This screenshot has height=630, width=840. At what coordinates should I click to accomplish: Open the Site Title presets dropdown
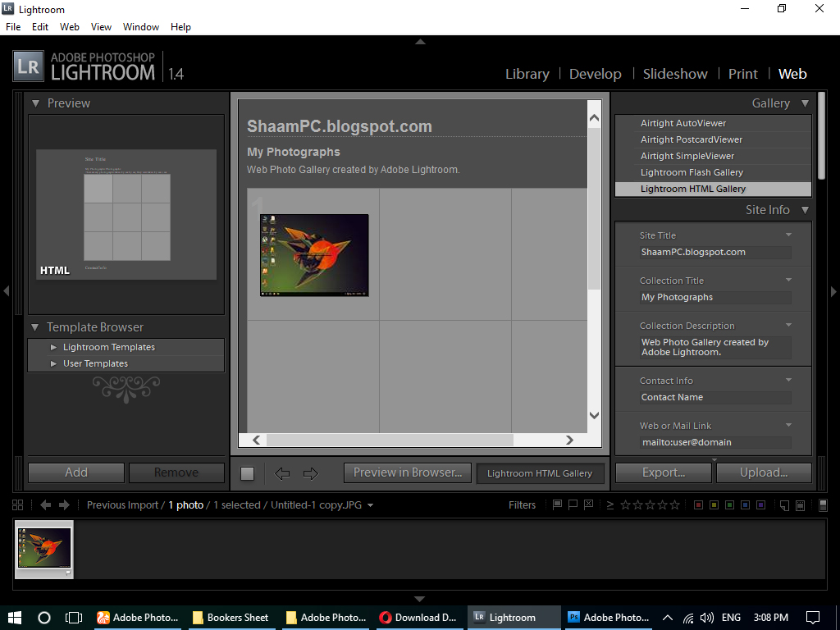click(x=788, y=235)
